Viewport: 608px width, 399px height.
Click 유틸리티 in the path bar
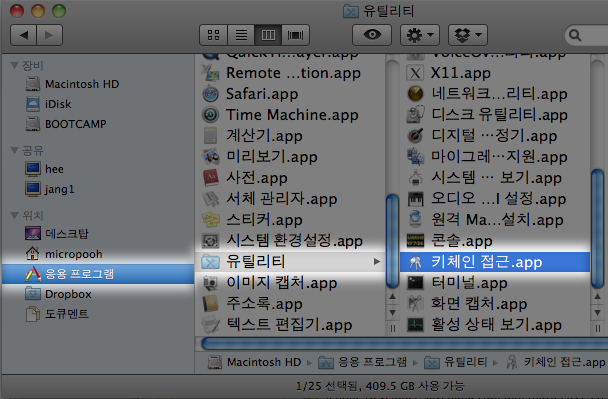tap(455, 362)
